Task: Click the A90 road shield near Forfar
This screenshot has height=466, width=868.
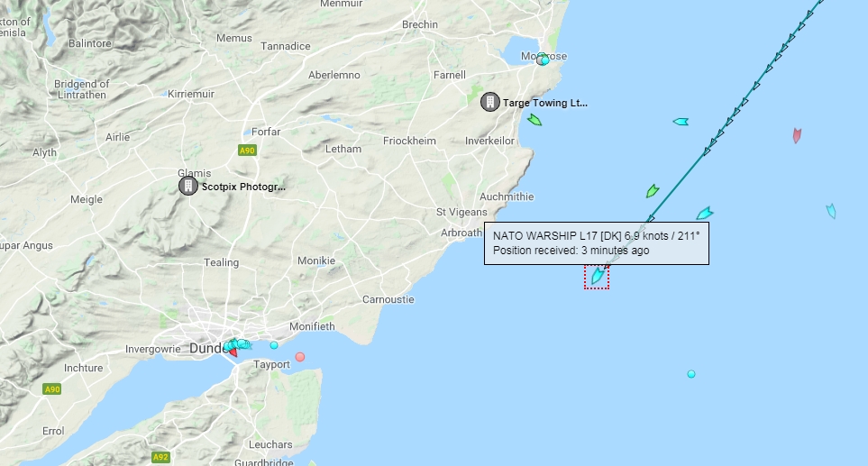Action: pos(247,150)
